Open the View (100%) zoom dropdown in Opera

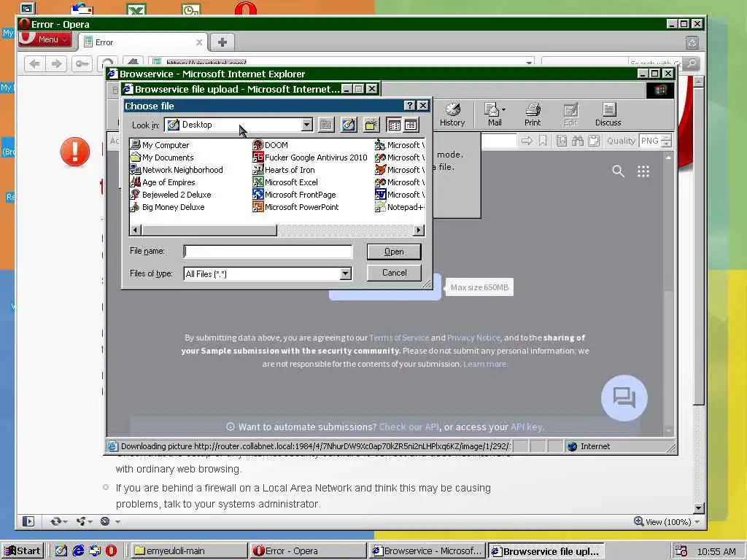pyautogui.click(x=697, y=522)
